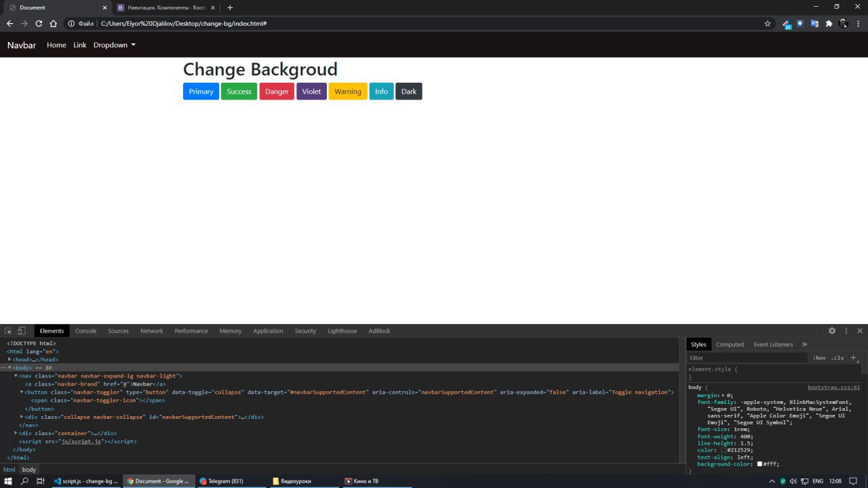Image resolution: width=868 pixels, height=488 pixels.
Task: Click the Info button
Action: pyautogui.click(x=382, y=91)
